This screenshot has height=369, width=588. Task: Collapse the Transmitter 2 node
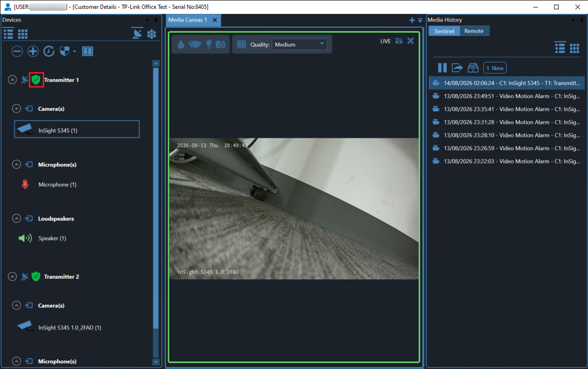(x=12, y=277)
